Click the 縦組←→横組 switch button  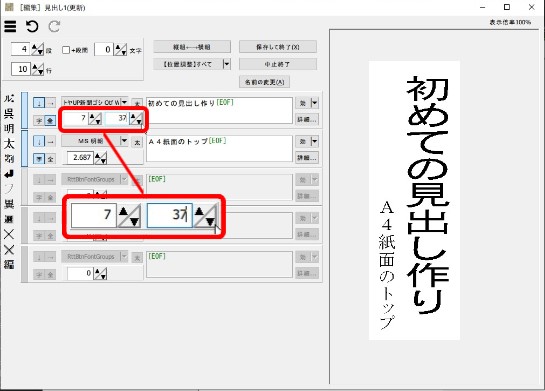[192, 47]
